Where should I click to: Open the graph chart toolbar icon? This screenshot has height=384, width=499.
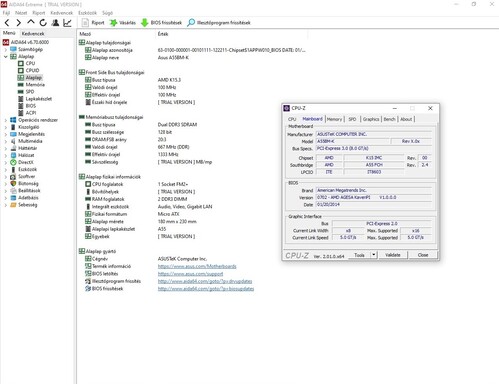pyautogui.click(x=68, y=23)
